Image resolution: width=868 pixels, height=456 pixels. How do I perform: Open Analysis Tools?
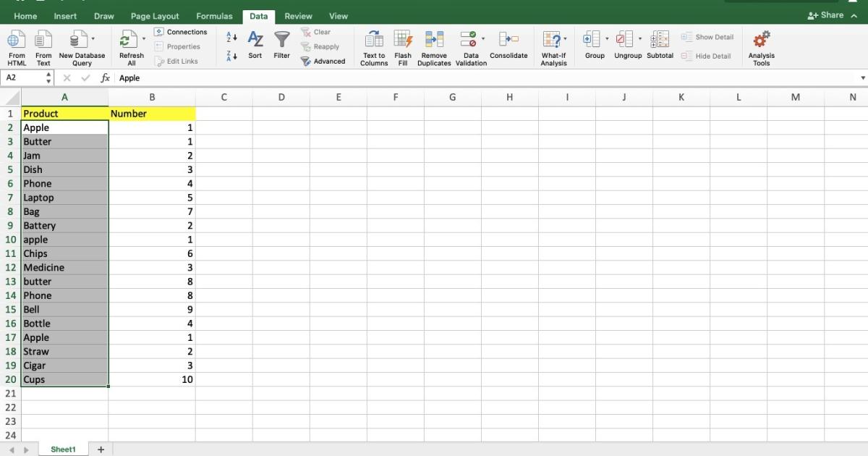pos(761,41)
